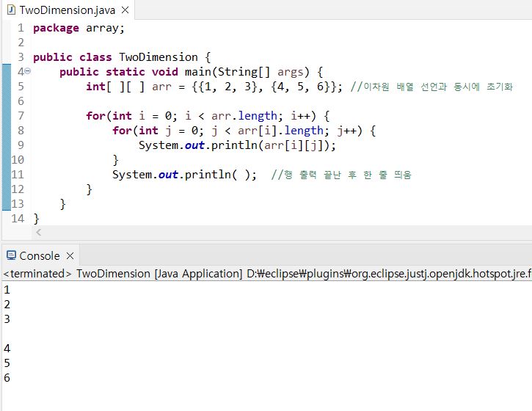Screen dimensions: 532x411
Task: Click the '<terminated>' console status text
Action: pos(37,274)
